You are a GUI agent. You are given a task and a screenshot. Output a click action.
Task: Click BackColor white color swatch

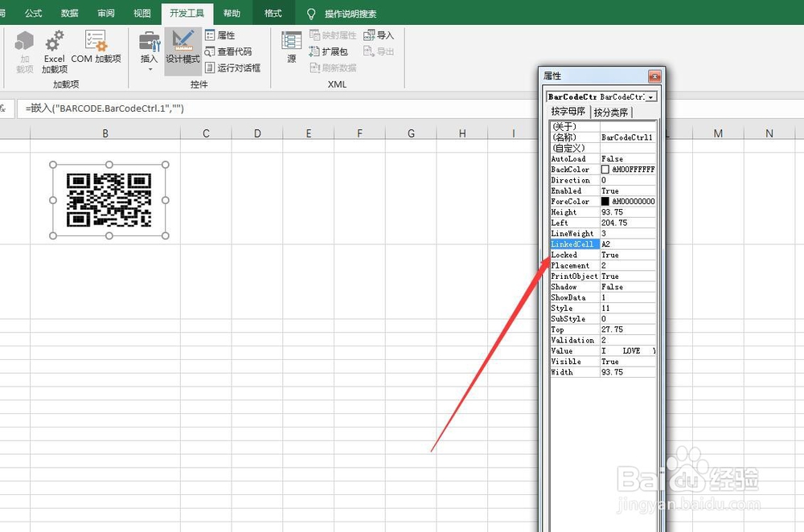(x=605, y=169)
